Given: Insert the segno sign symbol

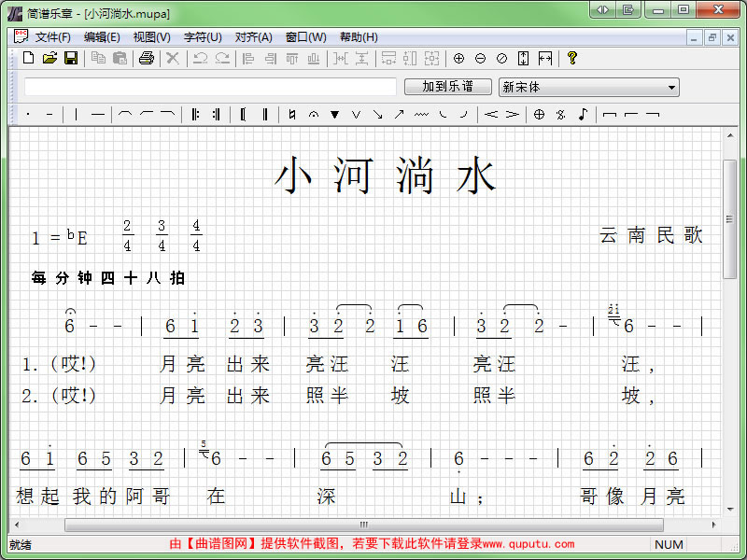Looking at the screenshot, I should pos(561,114).
